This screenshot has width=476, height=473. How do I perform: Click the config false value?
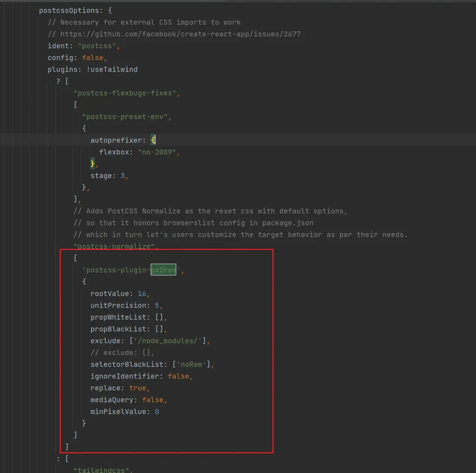[x=93, y=58]
